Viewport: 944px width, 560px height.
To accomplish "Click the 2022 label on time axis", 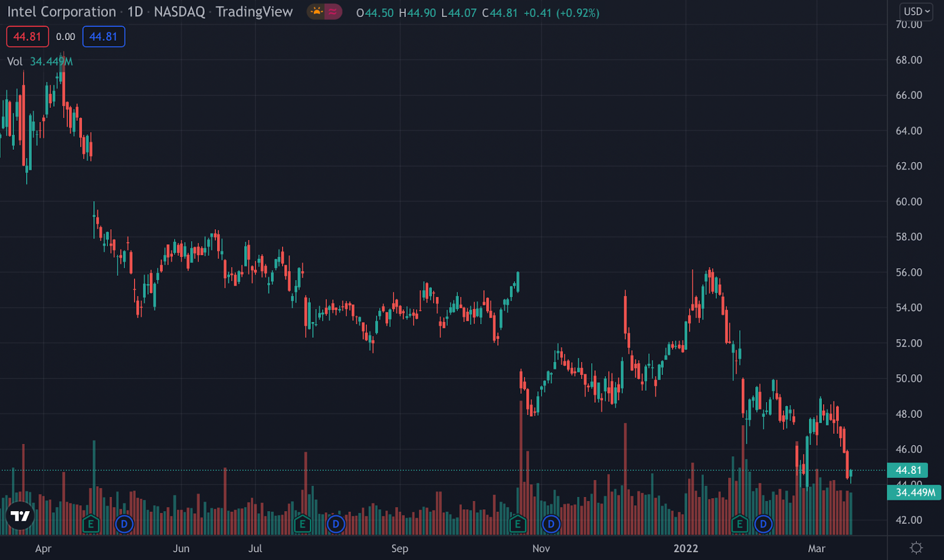I will point(686,549).
